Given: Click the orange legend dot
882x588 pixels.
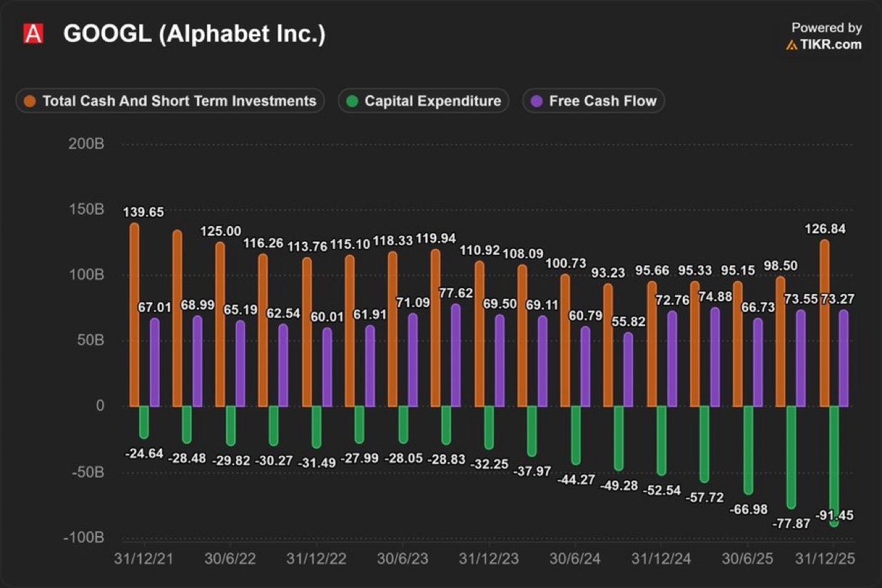Looking at the screenshot, I should coord(29,101).
